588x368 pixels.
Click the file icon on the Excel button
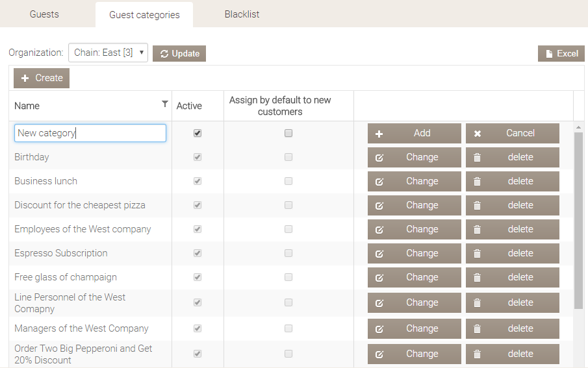[x=549, y=54]
